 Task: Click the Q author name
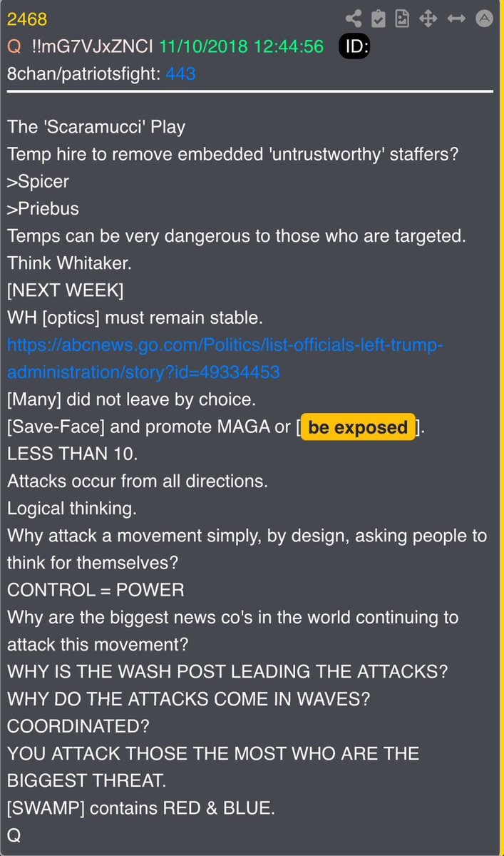click(x=14, y=46)
